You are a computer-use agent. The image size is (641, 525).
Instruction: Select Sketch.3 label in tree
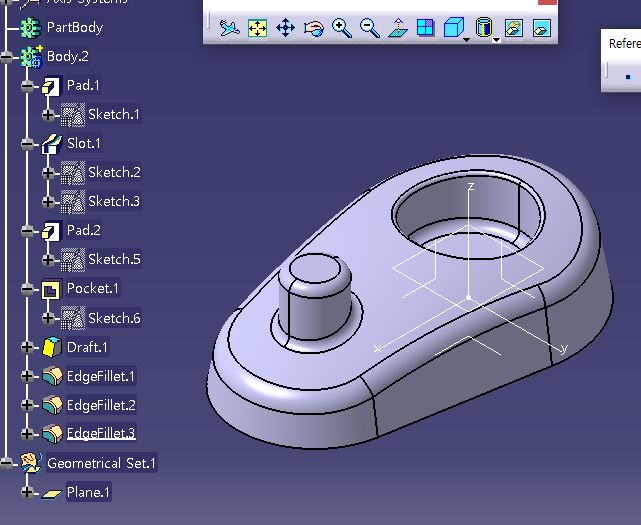click(x=114, y=201)
